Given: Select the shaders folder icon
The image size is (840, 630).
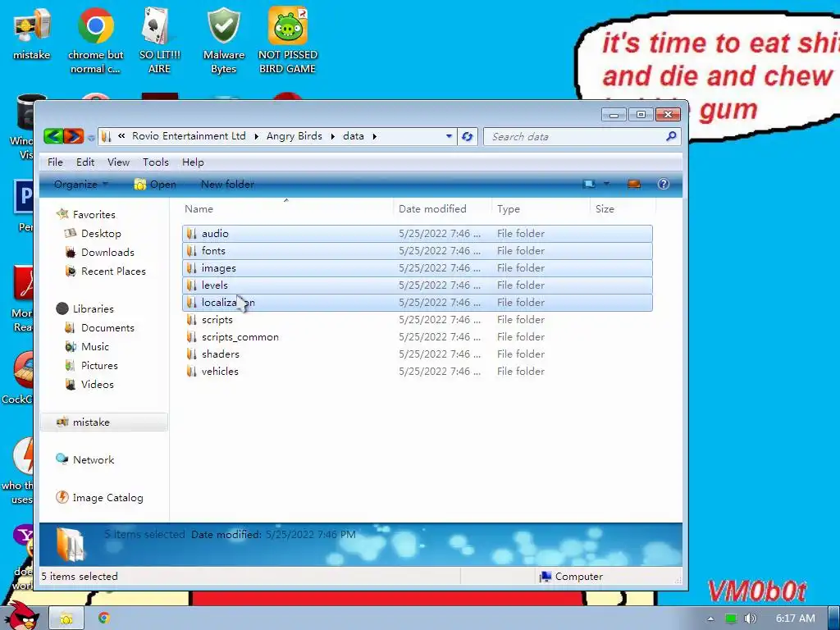Looking at the screenshot, I should 191,354.
